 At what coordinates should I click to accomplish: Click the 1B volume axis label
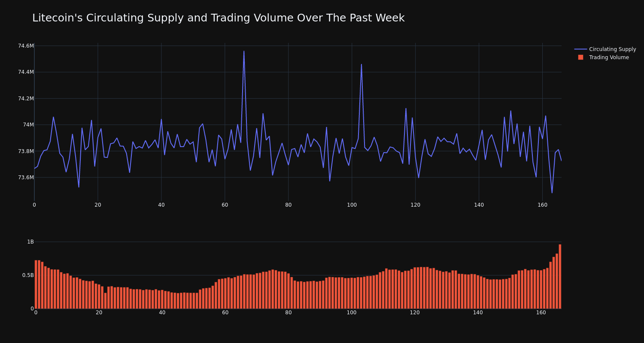[x=30, y=242]
